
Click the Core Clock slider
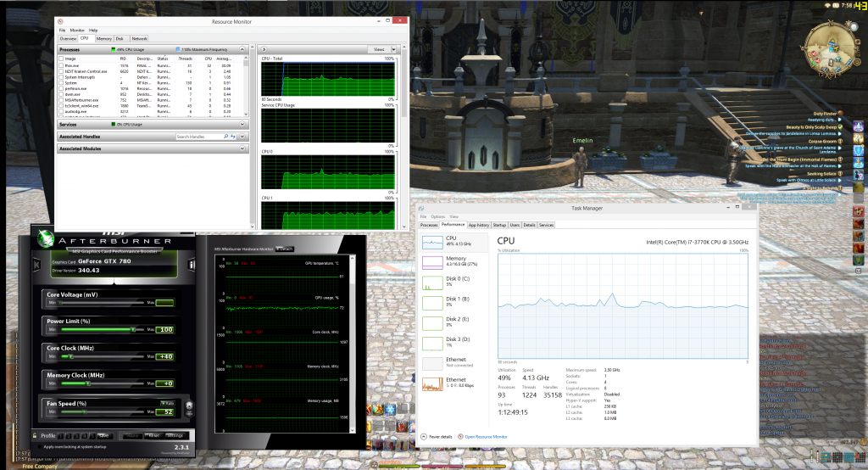(102, 356)
